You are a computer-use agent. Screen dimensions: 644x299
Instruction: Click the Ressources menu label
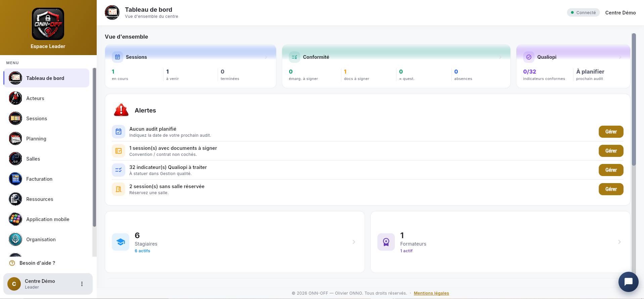coord(40,199)
